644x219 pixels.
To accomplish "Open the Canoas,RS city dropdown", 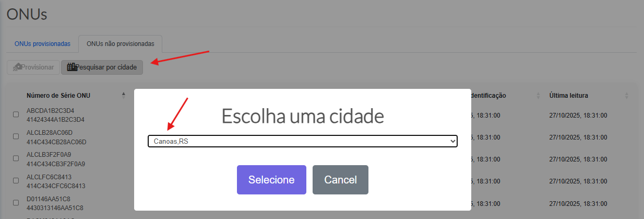I will pos(303,141).
